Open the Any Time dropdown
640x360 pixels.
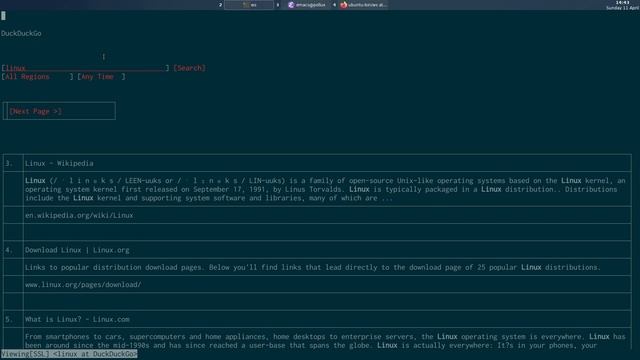[101, 77]
